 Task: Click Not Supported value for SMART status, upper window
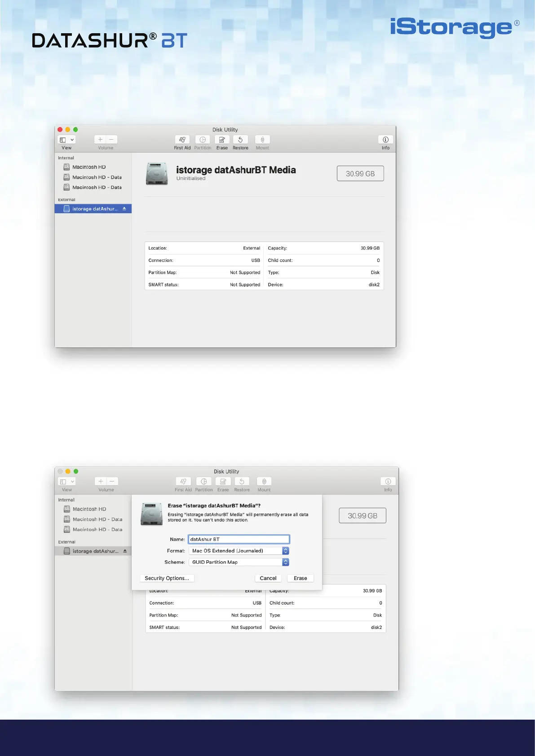(x=245, y=285)
